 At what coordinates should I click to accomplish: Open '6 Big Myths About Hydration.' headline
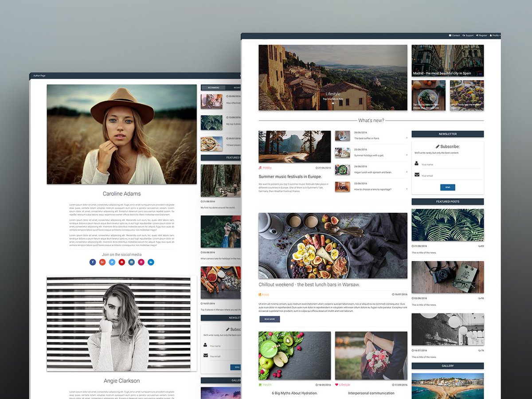(x=294, y=393)
